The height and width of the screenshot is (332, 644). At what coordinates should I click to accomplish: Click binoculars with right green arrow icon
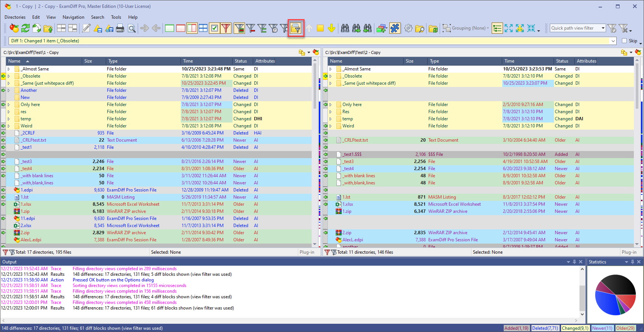pos(356,28)
